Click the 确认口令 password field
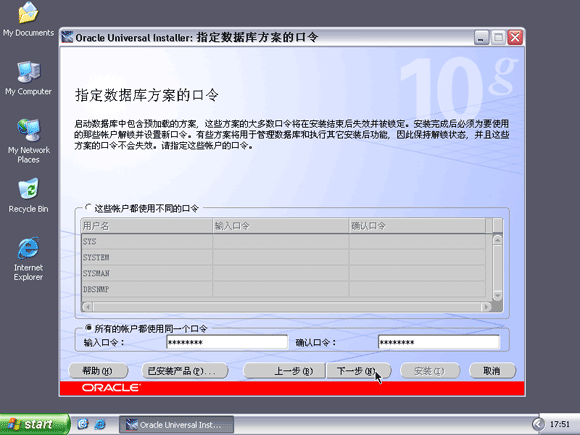 pos(439,342)
